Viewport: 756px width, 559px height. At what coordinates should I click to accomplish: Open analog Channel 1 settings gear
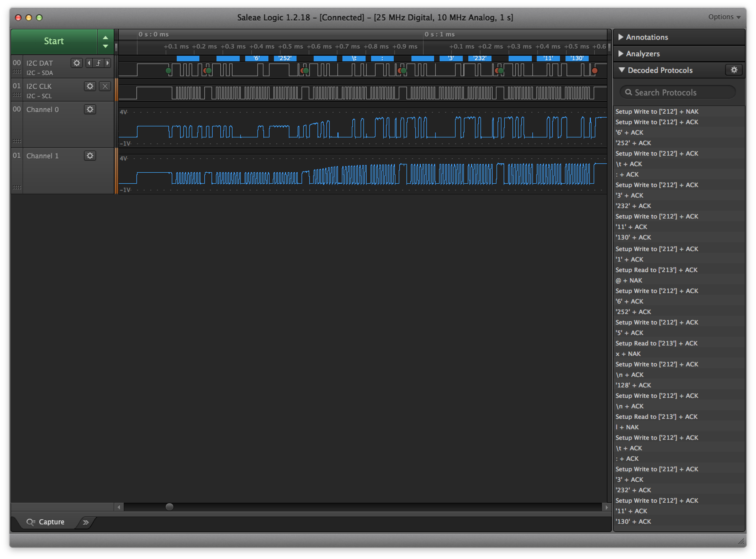[x=90, y=156]
